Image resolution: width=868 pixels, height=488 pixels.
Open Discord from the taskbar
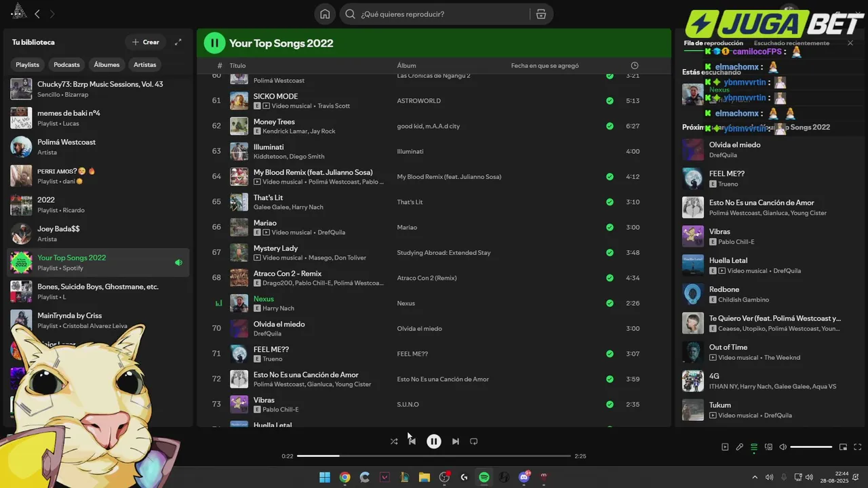point(524,477)
